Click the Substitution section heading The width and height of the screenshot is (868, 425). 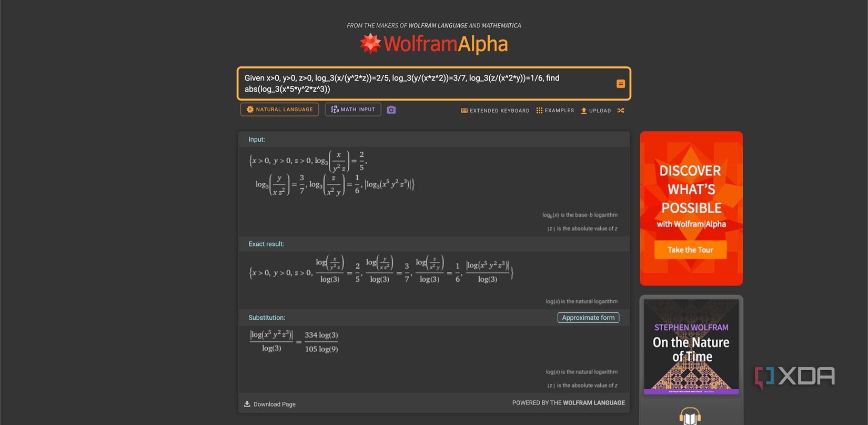[x=267, y=318]
